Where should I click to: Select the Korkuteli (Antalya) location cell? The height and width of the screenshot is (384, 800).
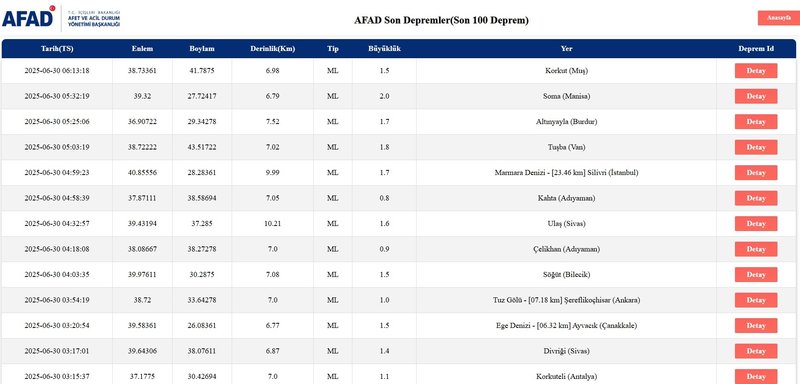566,376
